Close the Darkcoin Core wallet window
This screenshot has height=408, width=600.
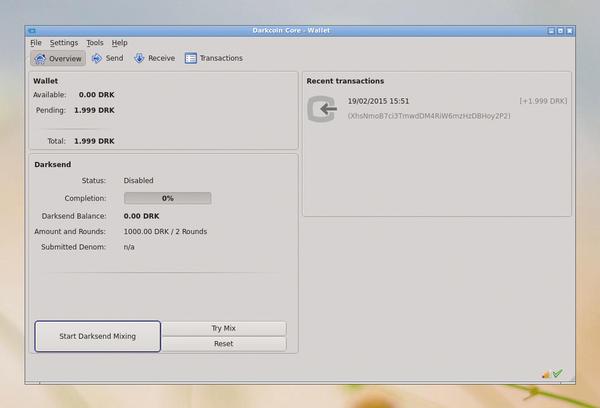[x=569, y=31]
